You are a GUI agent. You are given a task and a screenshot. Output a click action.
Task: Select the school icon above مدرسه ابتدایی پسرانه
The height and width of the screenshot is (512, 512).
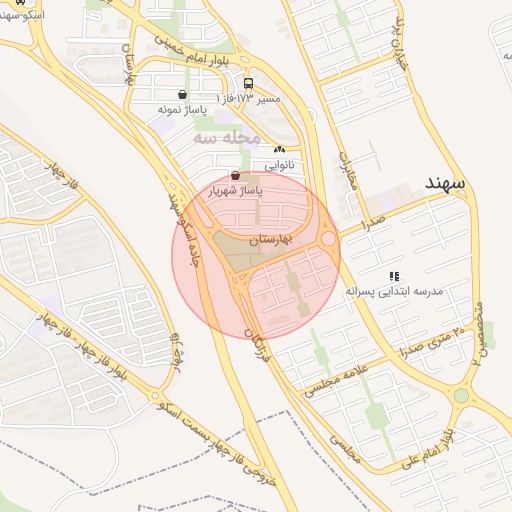point(394,276)
